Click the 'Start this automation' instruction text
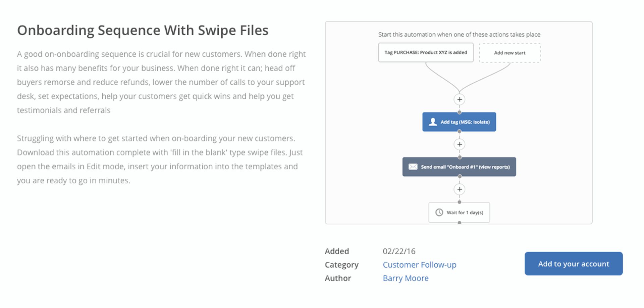This screenshot has height=308, width=644. pos(459,35)
